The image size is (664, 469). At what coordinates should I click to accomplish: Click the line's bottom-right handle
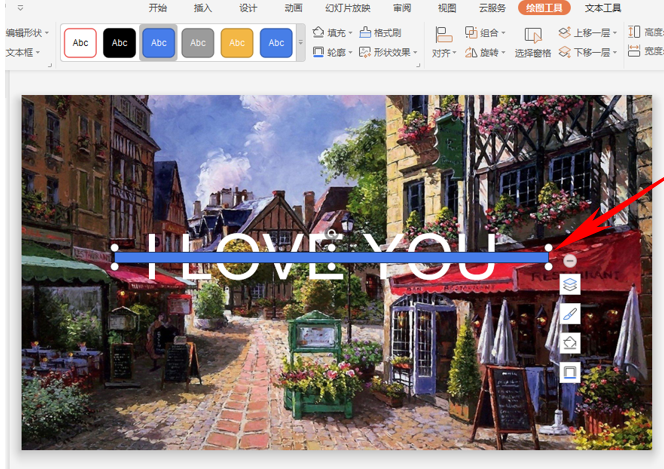548,267
